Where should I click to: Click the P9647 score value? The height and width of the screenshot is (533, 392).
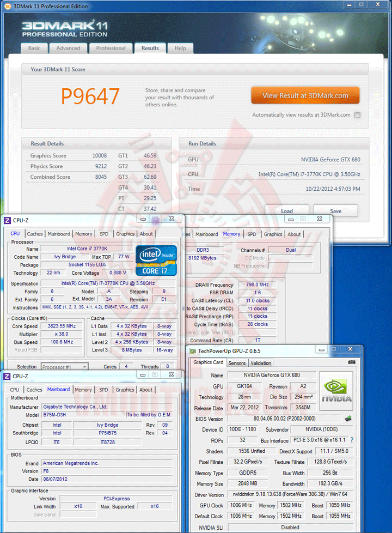[x=90, y=96]
